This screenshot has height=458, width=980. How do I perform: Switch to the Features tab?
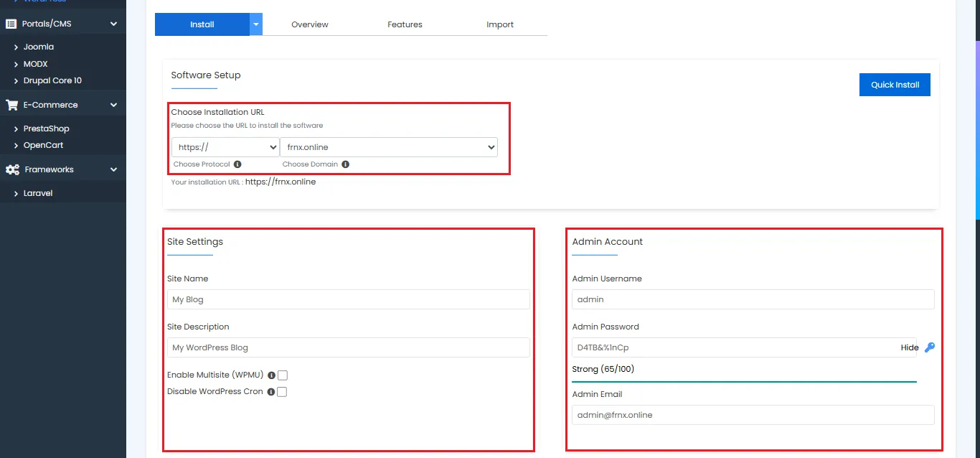click(405, 24)
